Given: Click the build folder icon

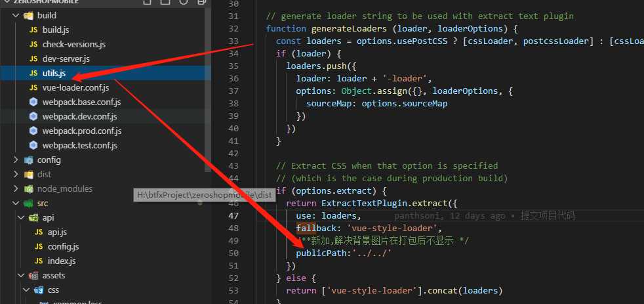Looking at the screenshot, I should [28, 16].
